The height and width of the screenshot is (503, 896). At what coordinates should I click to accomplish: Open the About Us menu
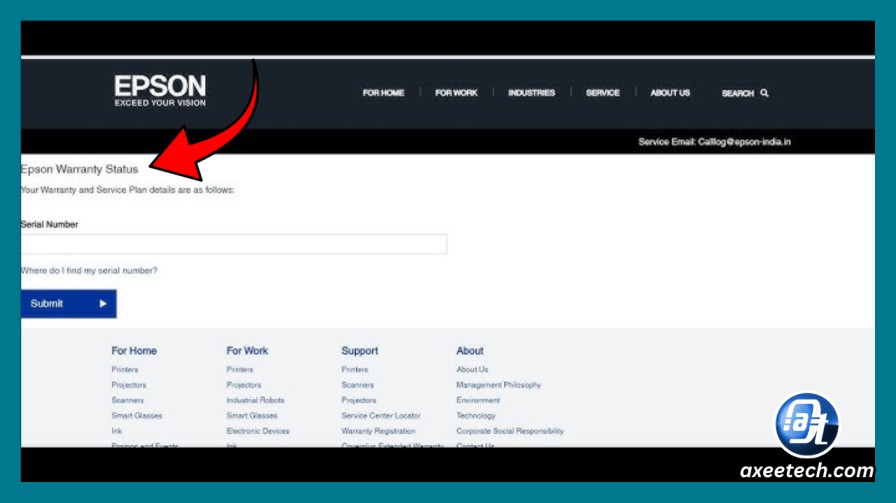click(670, 93)
